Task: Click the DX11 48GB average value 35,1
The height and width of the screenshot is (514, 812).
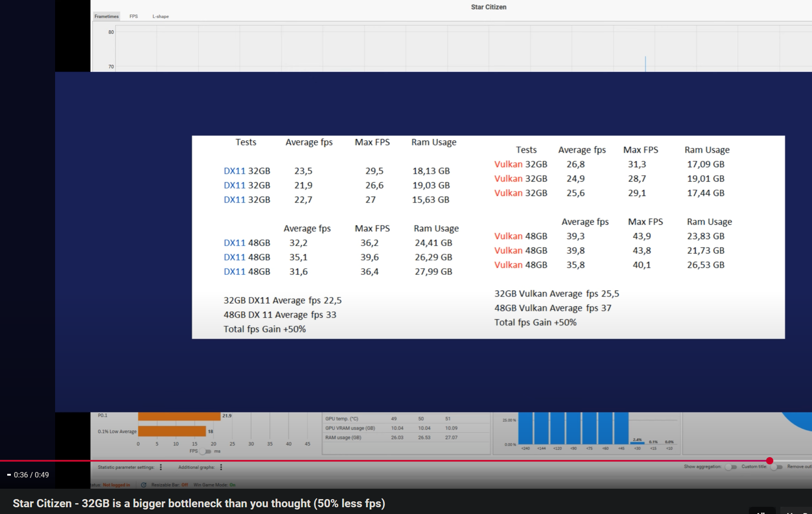Action: pos(299,257)
